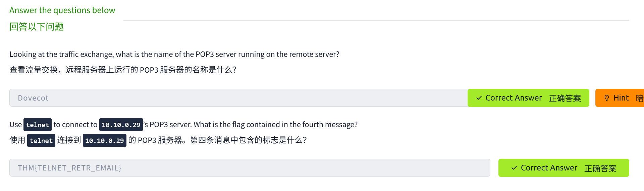Click the English "fourth message" flag question text
This screenshot has width=644, height=191.
click(x=253, y=125)
